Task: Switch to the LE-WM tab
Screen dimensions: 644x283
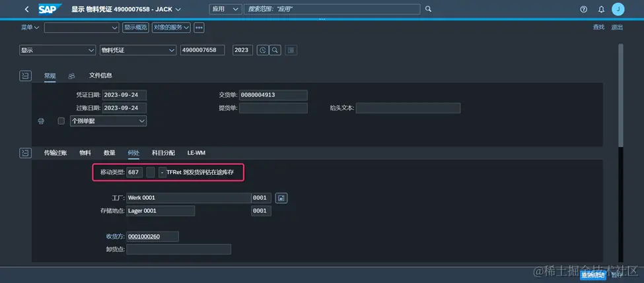Action: 196,153
